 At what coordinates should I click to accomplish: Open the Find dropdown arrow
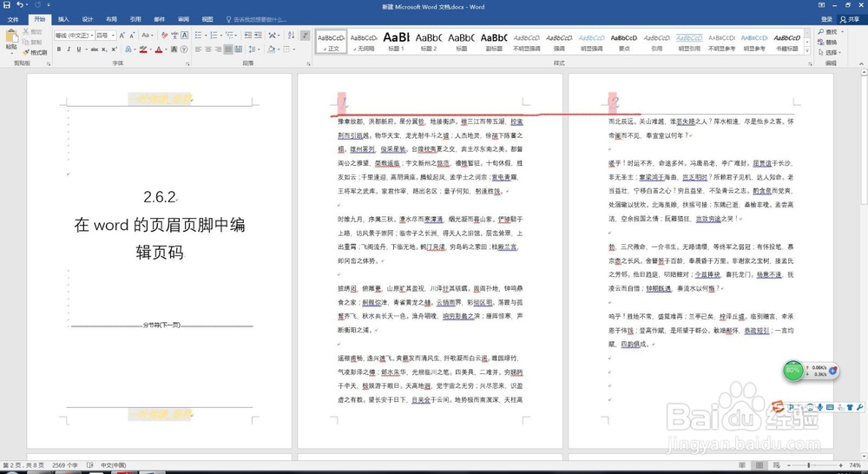tap(843, 32)
